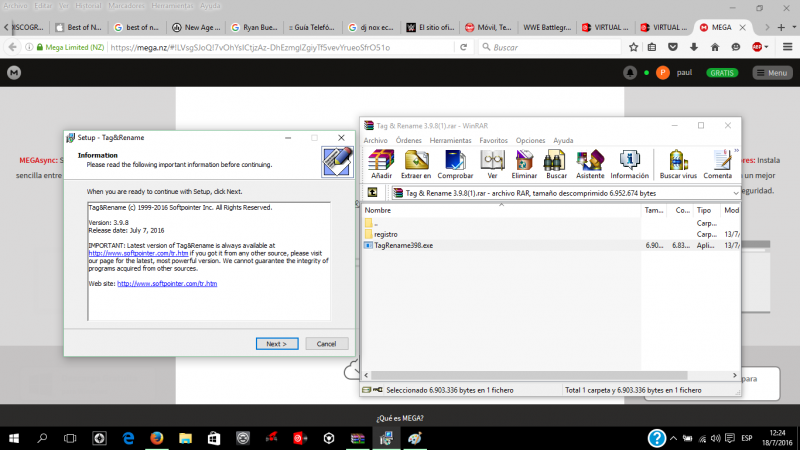The image size is (800, 450).
Task: Click the Comprobar archive icon
Action: [x=455, y=164]
